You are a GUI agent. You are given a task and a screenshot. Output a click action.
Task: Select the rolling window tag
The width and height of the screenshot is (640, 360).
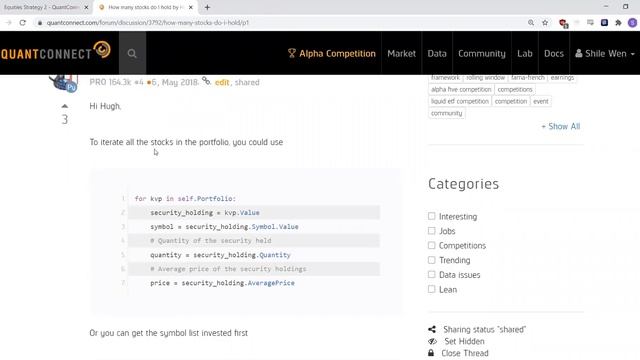[x=485, y=78]
